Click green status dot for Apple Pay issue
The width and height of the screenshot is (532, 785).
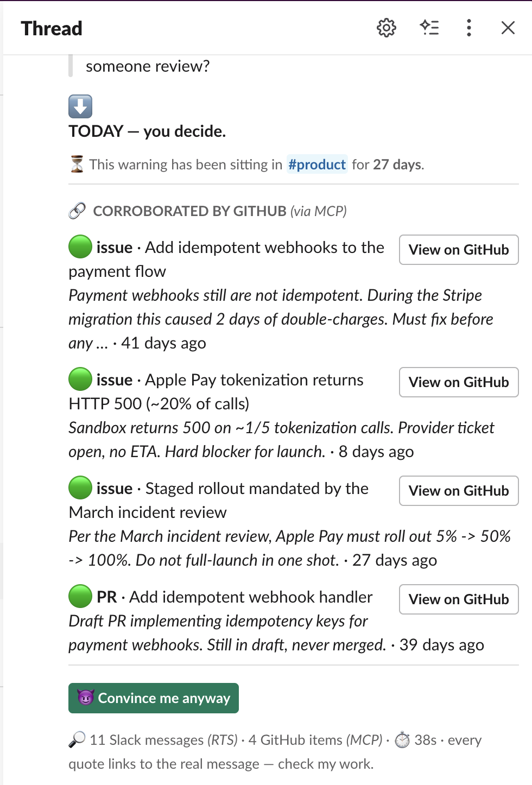[80, 379]
